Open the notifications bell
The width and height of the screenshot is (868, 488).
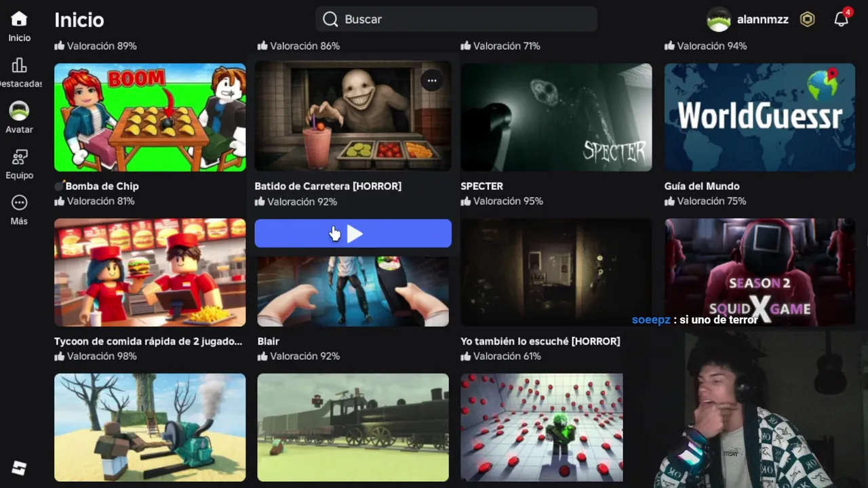pyautogui.click(x=842, y=19)
